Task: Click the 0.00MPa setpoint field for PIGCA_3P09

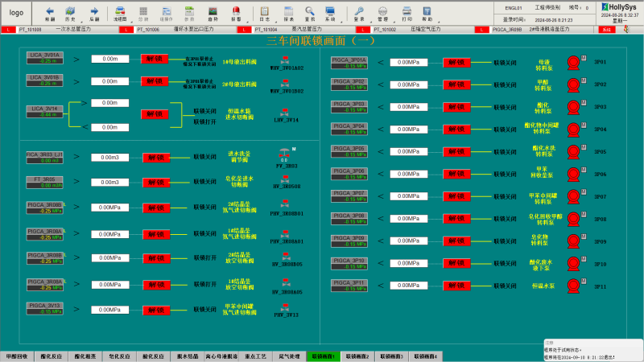Action: (x=409, y=241)
